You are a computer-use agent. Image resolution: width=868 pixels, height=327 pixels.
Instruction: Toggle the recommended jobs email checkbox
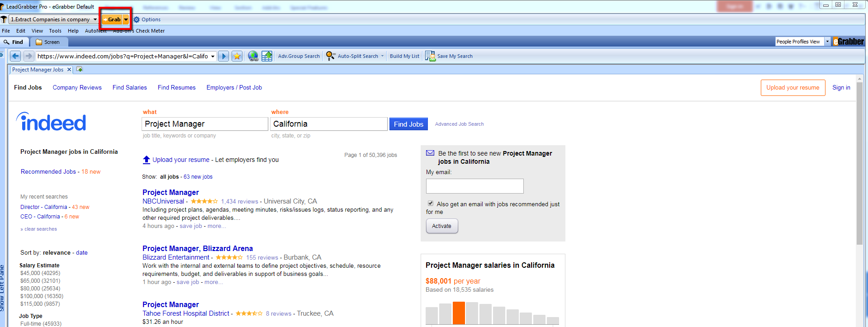[431, 204]
